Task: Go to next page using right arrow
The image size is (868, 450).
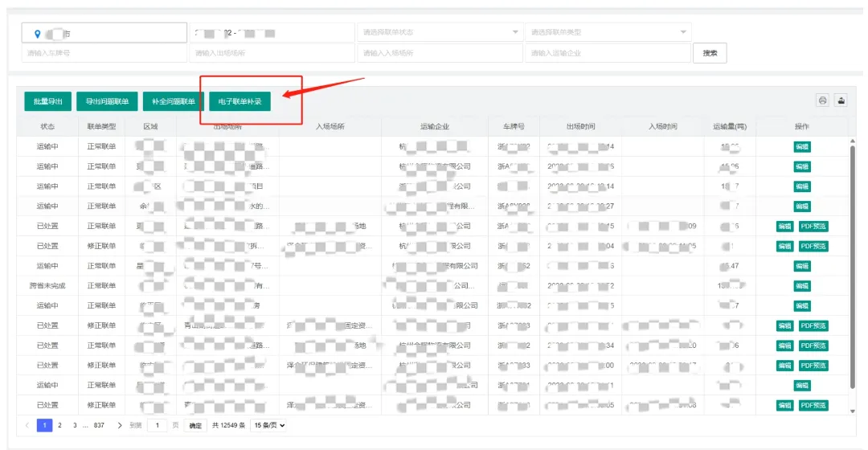Action: pos(121,425)
